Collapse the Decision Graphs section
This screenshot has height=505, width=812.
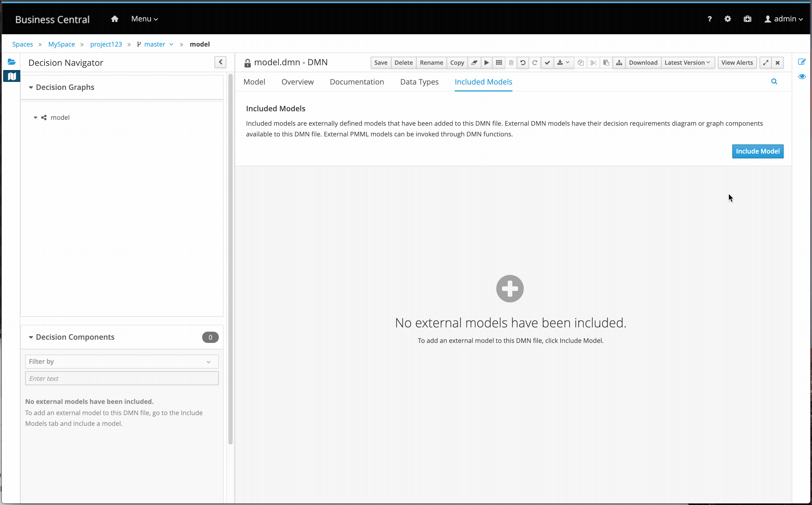(x=31, y=87)
